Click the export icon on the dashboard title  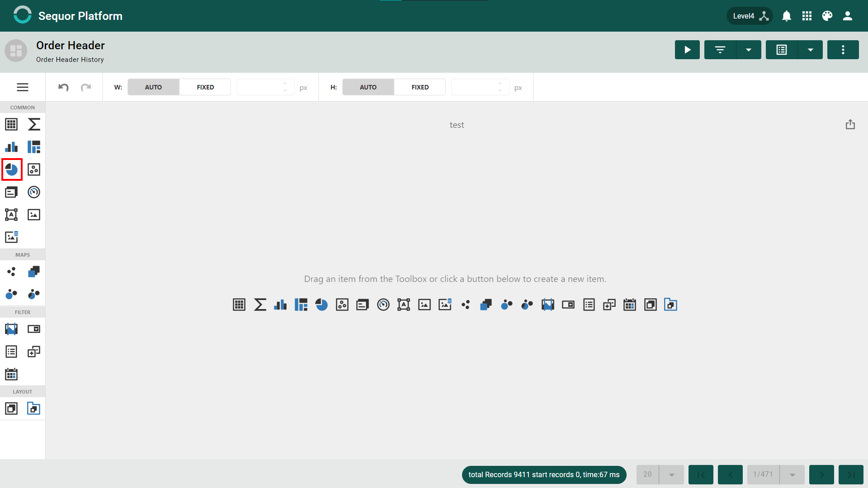850,124
